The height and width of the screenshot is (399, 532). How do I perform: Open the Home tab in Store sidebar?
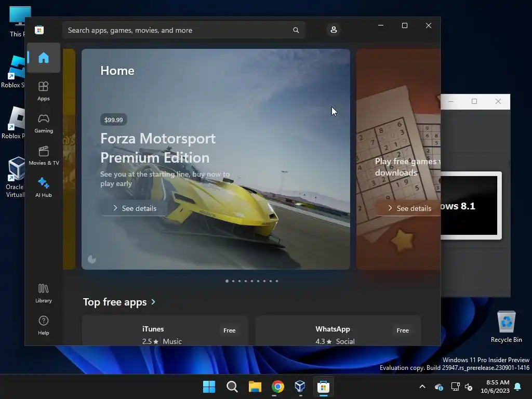point(44,58)
